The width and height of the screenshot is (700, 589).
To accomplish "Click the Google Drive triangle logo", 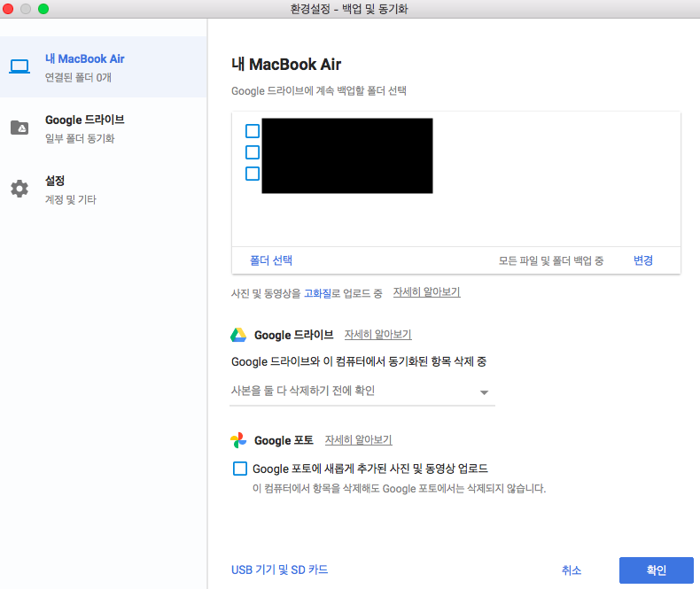I will point(238,335).
